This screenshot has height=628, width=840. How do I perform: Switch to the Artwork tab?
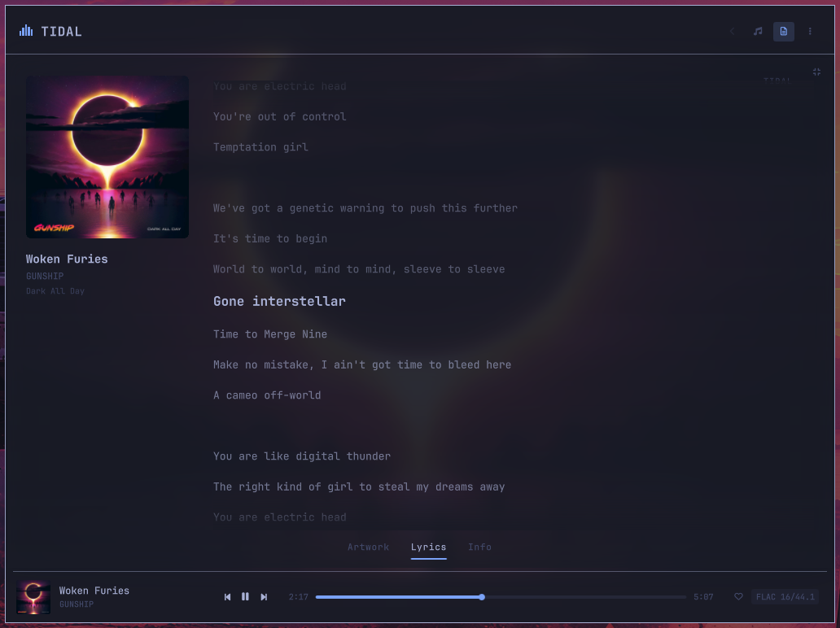368,547
